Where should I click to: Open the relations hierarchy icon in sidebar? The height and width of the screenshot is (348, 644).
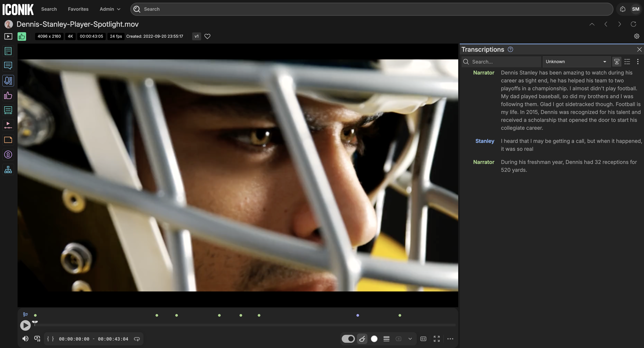tap(8, 169)
